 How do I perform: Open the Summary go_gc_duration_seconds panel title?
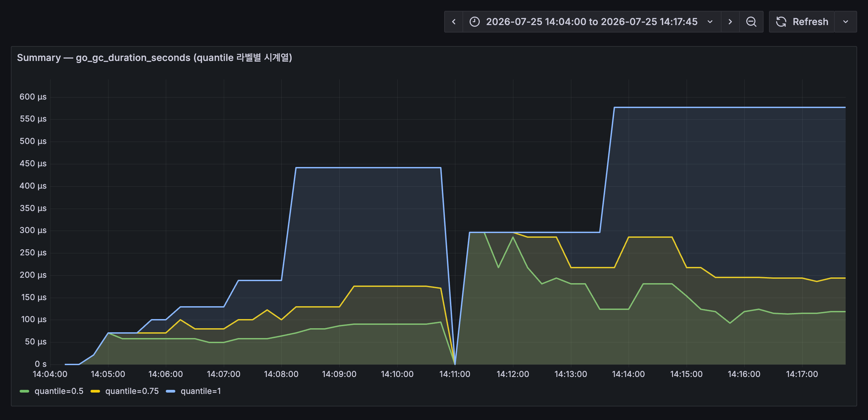pyautogui.click(x=155, y=58)
